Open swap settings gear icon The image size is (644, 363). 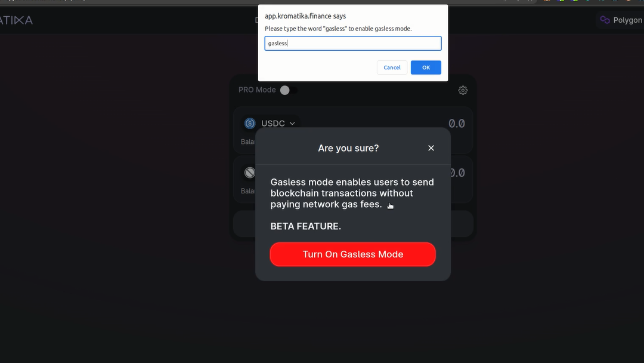[x=463, y=90]
